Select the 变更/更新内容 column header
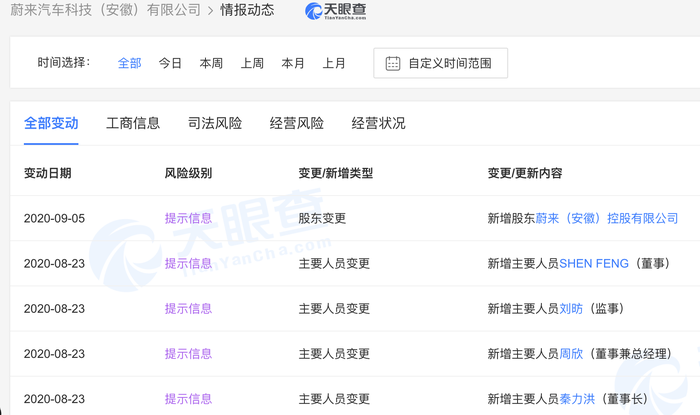The image size is (700, 415). (x=525, y=173)
